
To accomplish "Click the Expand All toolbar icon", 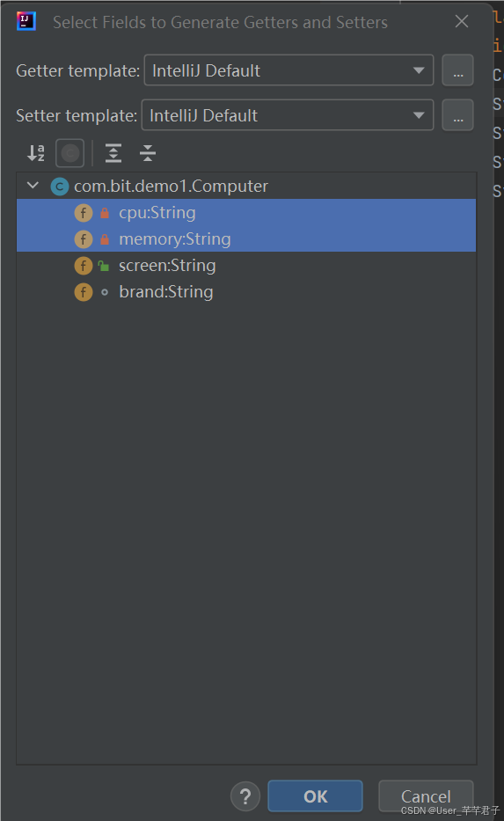I will 113,153.
